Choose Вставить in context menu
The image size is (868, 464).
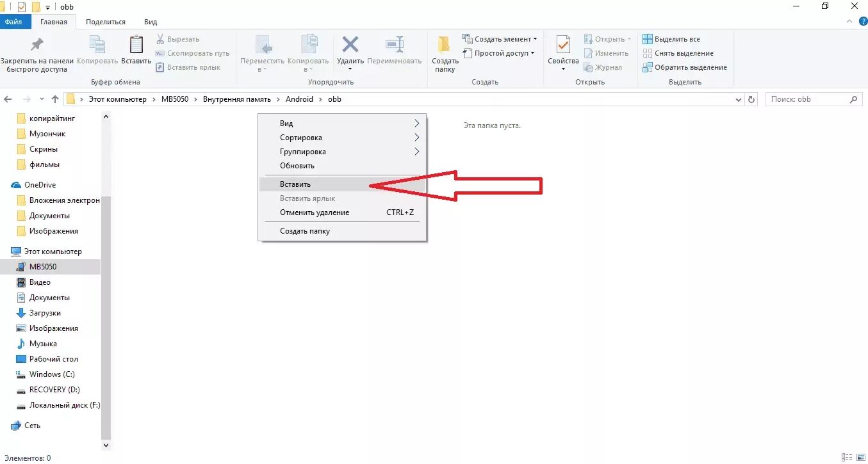[342, 184]
